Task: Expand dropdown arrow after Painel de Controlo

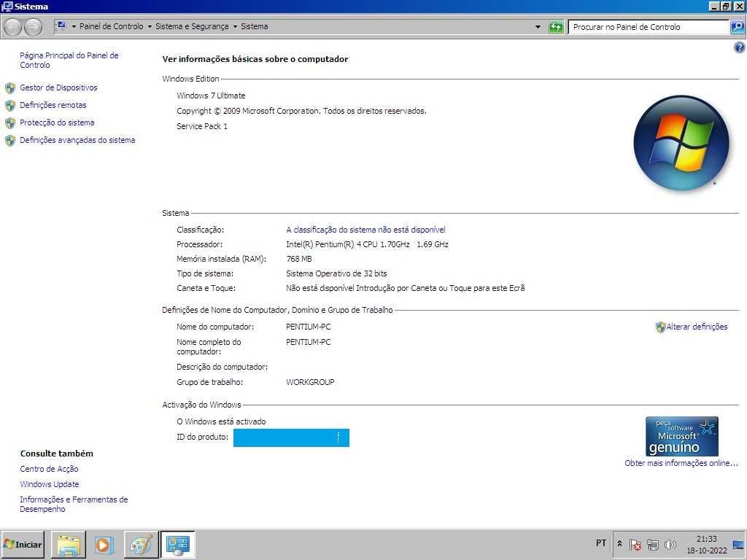Action: (x=150, y=27)
